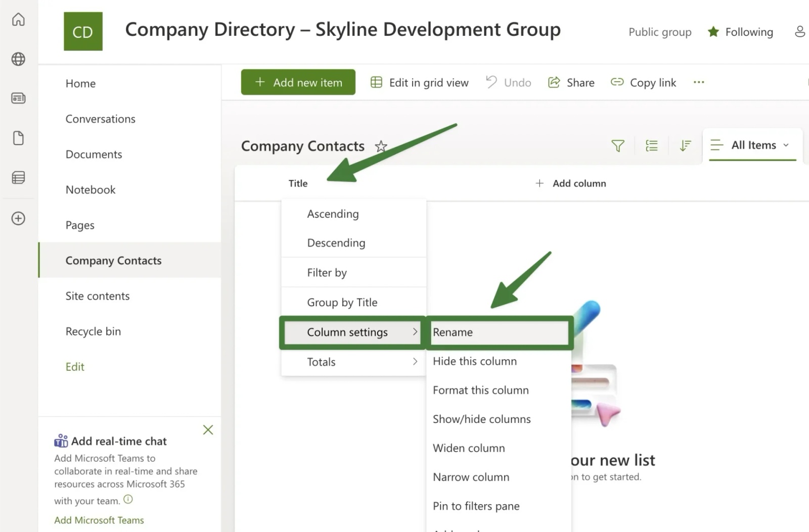
Task: Select Format this column
Action: point(499,390)
